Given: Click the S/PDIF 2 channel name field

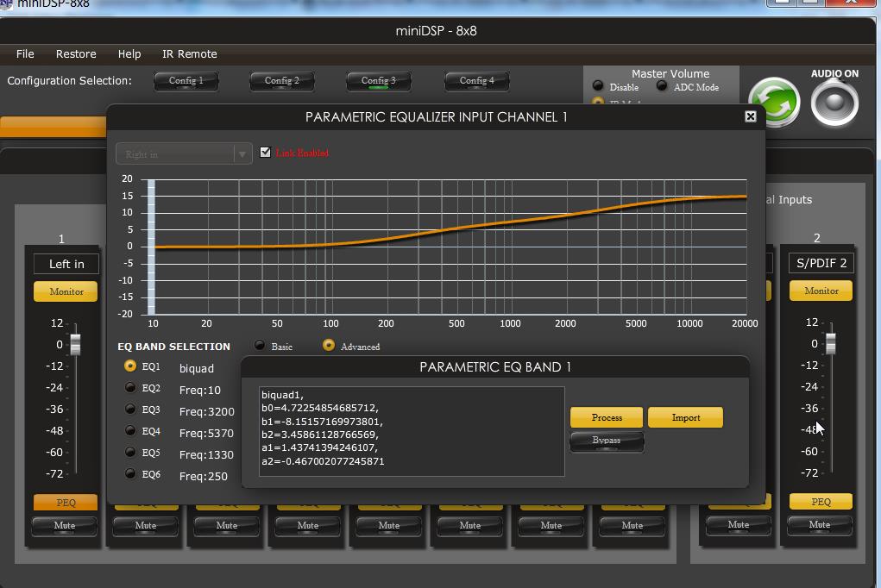Looking at the screenshot, I should click(x=821, y=263).
